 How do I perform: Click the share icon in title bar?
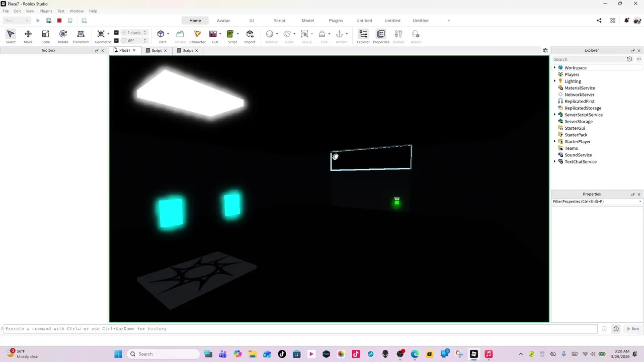599,21
